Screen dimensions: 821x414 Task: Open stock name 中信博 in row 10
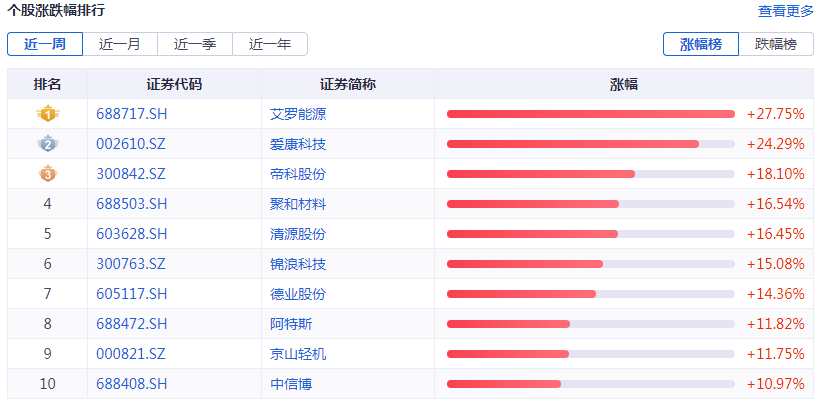click(x=291, y=384)
